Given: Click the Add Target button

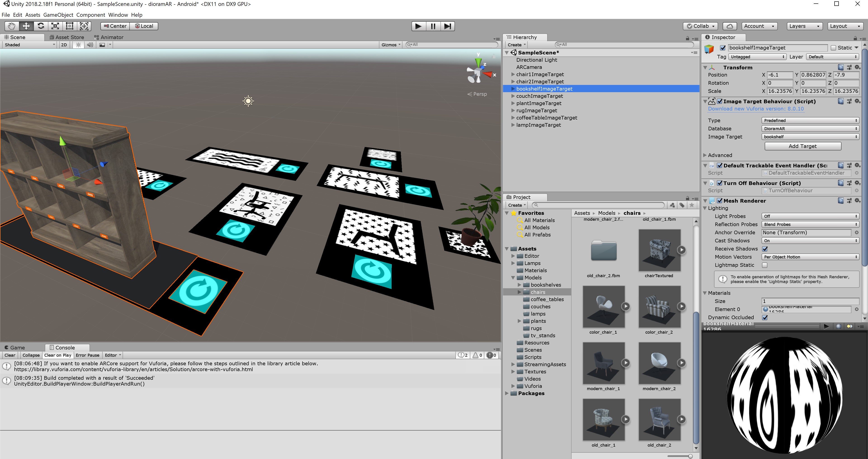Looking at the screenshot, I should (x=802, y=146).
